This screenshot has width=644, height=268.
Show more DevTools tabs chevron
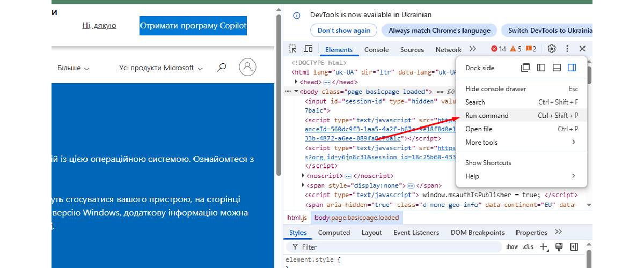tap(473, 49)
